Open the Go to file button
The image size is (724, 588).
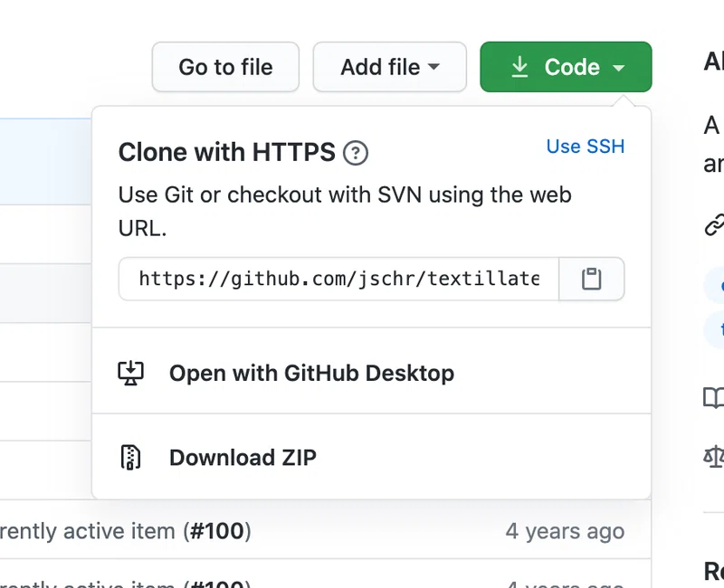click(225, 67)
